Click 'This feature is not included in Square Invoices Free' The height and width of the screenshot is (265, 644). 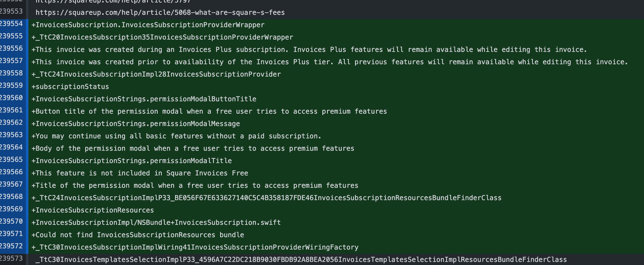coord(140,173)
